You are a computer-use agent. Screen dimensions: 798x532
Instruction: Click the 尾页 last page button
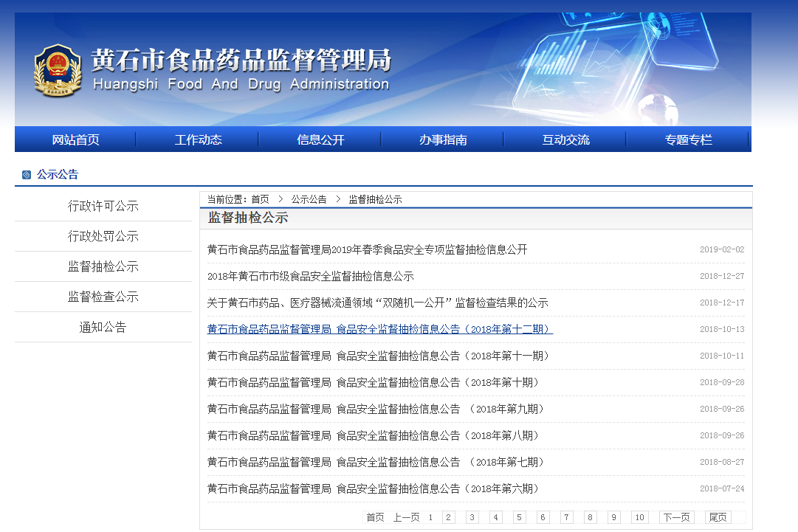pos(718,517)
